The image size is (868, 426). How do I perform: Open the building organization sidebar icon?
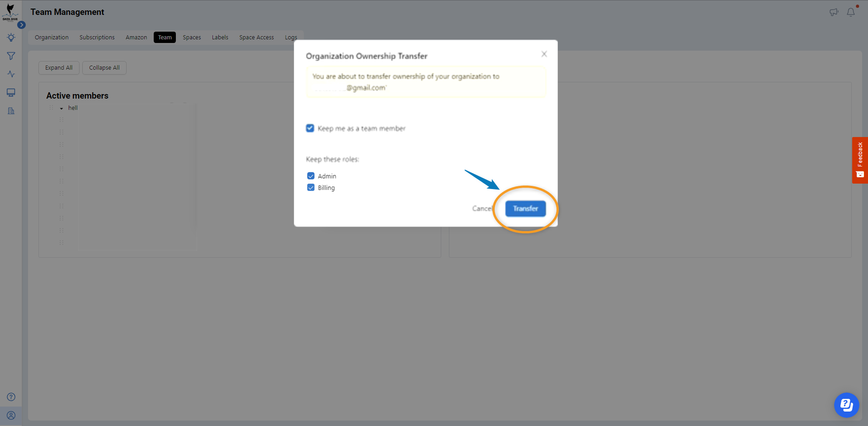[x=11, y=111]
